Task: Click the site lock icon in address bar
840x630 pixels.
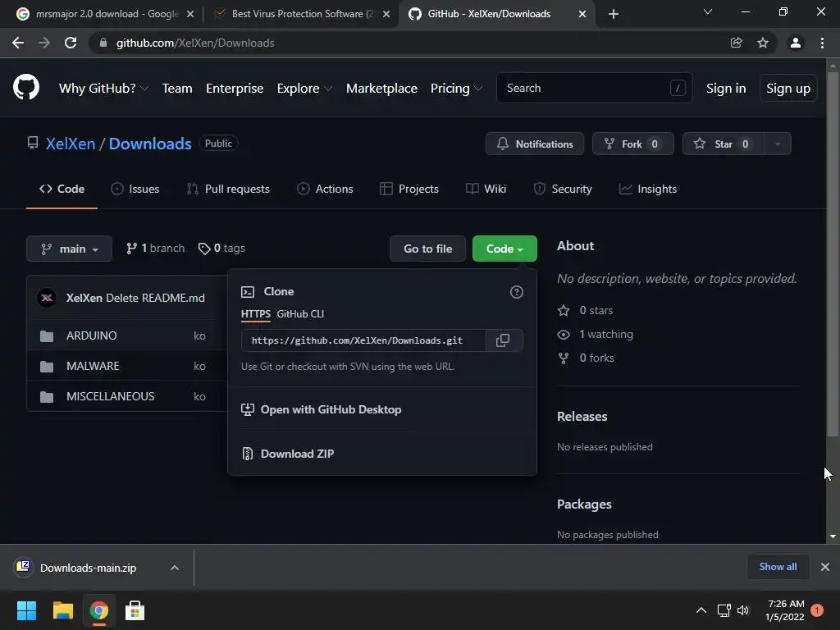Action: coord(103,43)
